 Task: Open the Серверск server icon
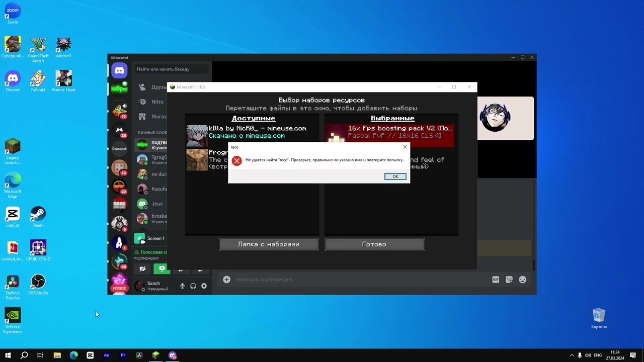119,149
